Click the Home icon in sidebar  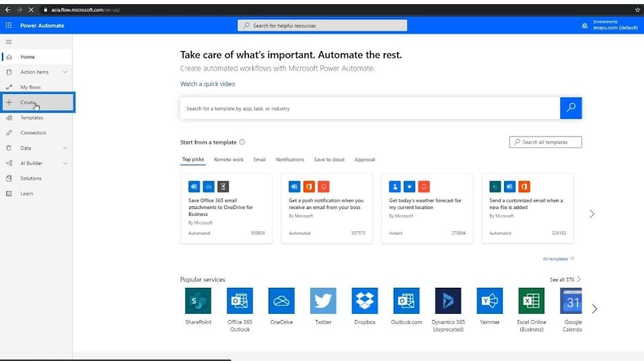[9, 57]
